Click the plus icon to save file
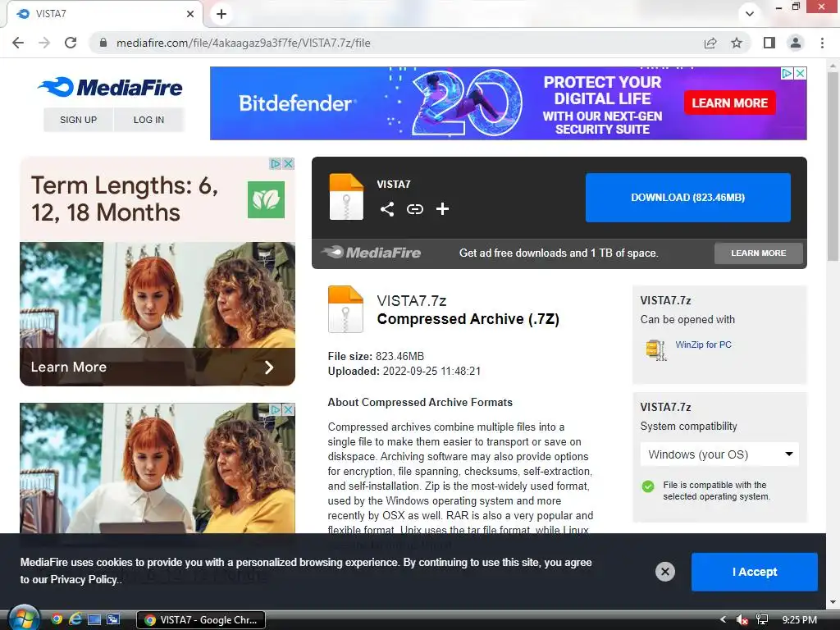Image resolution: width=840 pixels, height=630 pixels. point(442,209)
